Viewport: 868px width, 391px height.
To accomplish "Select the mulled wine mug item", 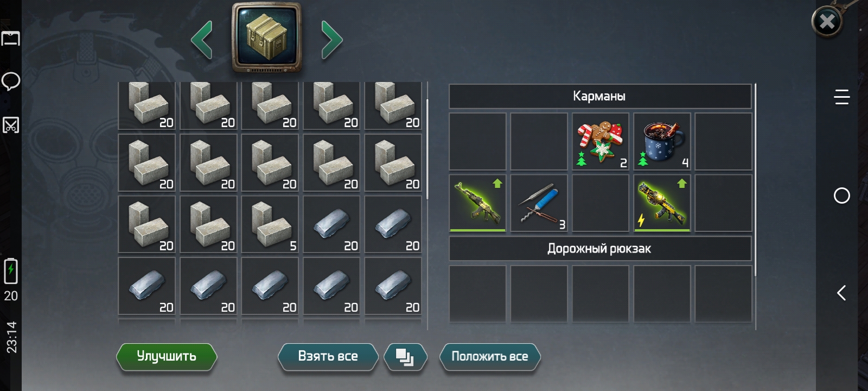I will pos(662,142).
